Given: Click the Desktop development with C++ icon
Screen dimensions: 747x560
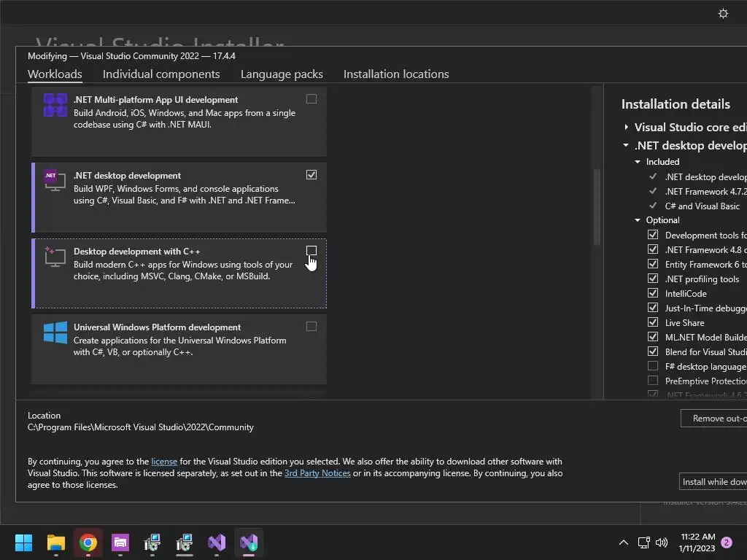Looking at the screenshot, I should click(x=55, y=256).
